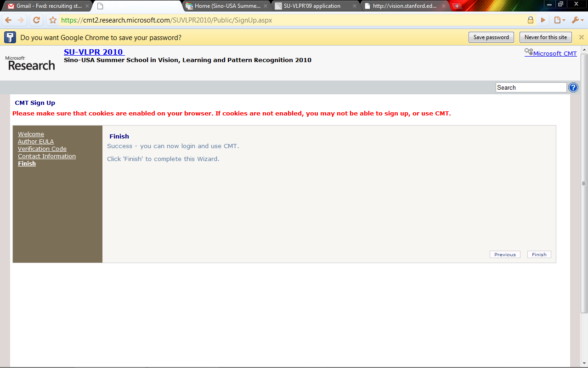Reload the current page
This screenshot has width=588, height=368.
click(37, 20)
